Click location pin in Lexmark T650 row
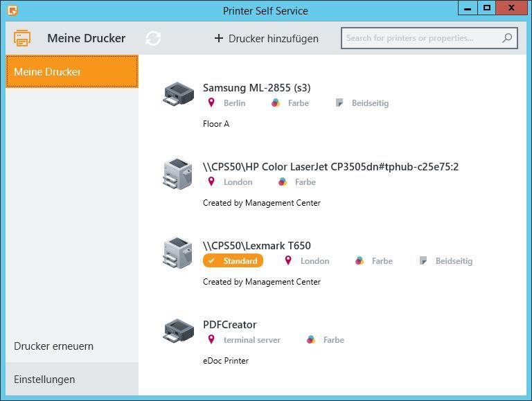The height and width of the screenshot is (401, 532). tap(288, 260)
